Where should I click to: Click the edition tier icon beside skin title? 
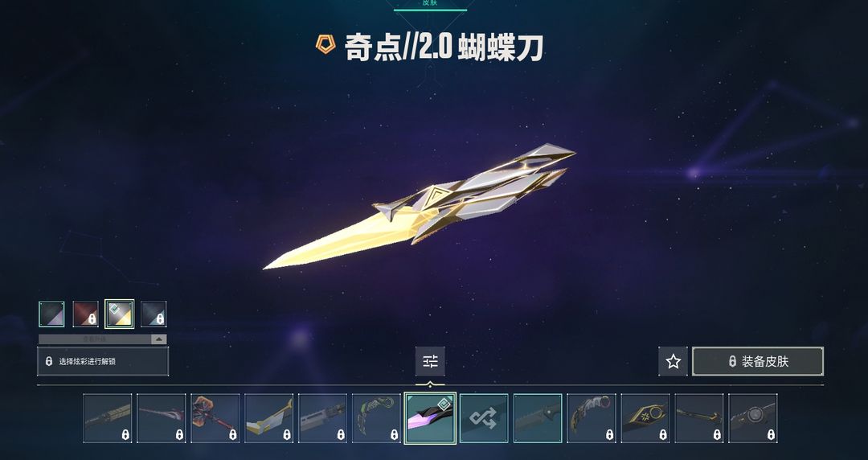tap(325, 43)
